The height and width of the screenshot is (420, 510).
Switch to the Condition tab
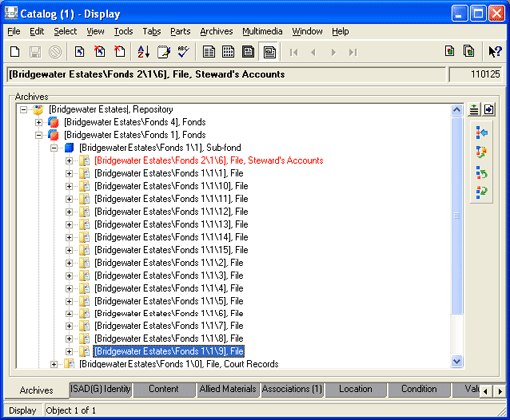point(419,389)
